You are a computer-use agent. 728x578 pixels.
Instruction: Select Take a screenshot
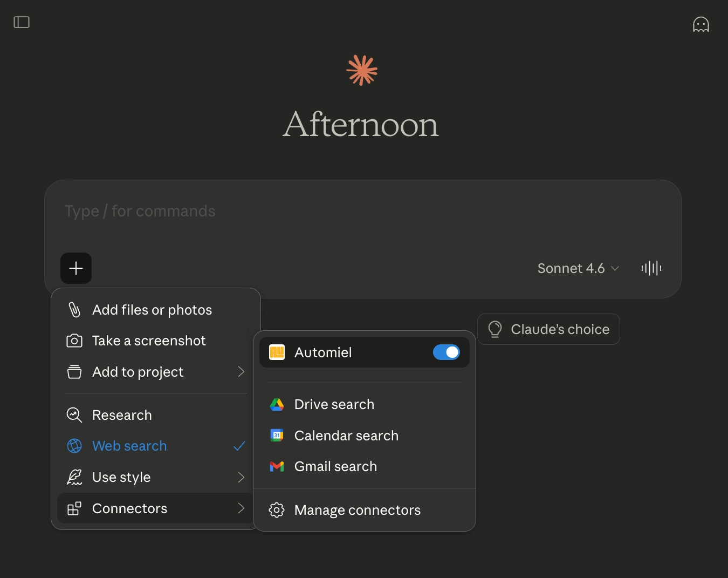point(149,341)
